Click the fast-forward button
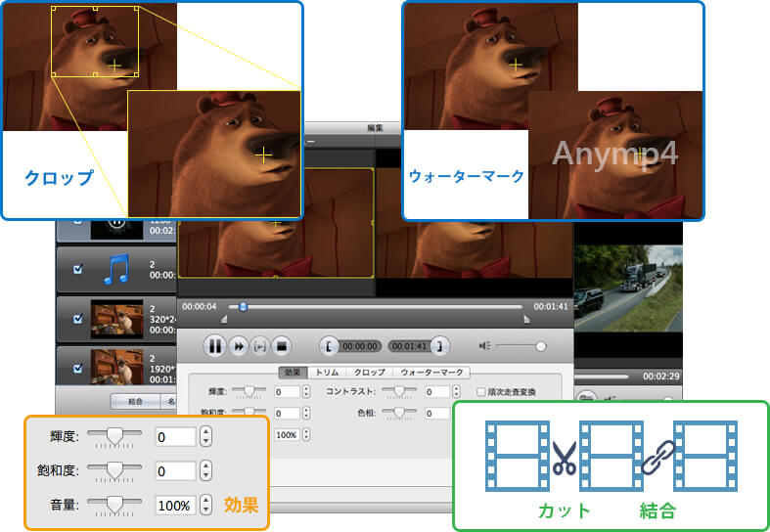770x532 pixels. click(x=239, y=346)
